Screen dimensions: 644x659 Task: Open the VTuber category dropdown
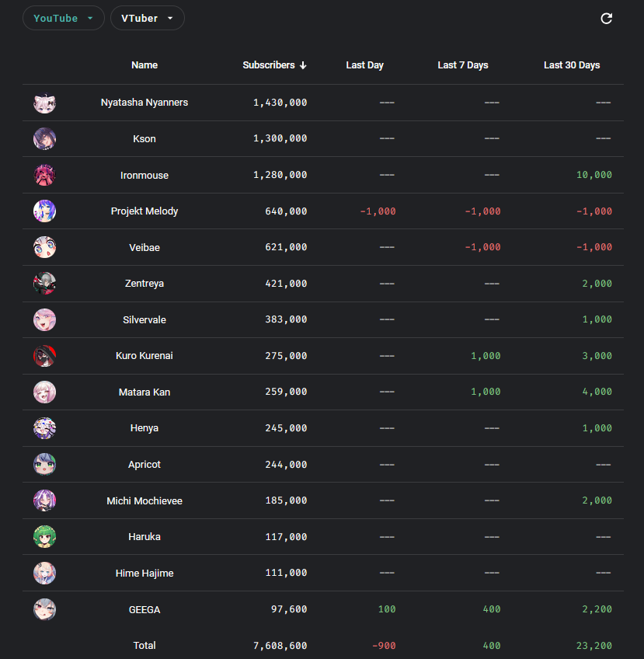tap(147, 19)
